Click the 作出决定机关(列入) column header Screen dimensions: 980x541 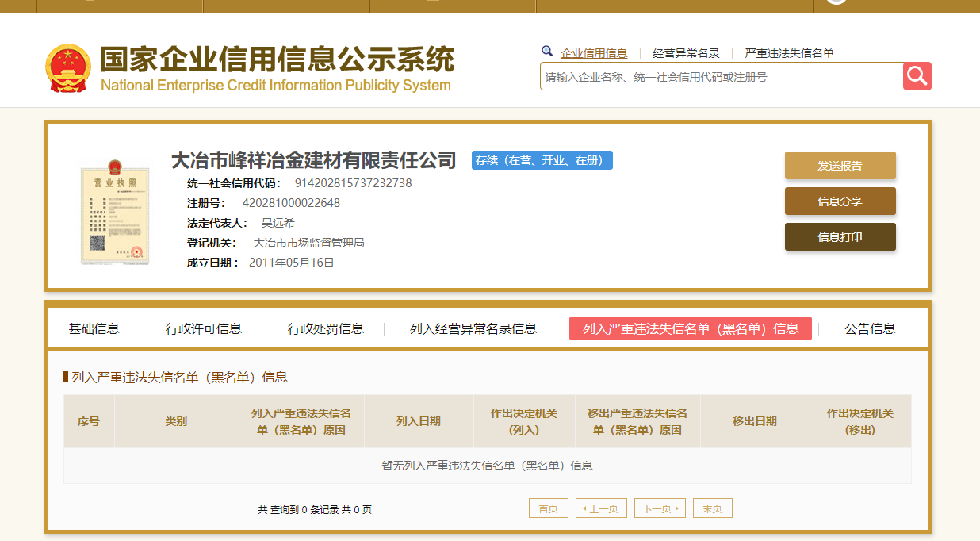(x=524, y=421)
